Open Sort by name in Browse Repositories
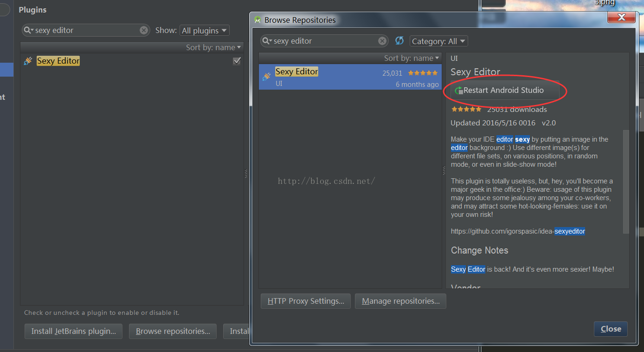Viewport: 644px width, 352px height. click(x=412, y=58)
